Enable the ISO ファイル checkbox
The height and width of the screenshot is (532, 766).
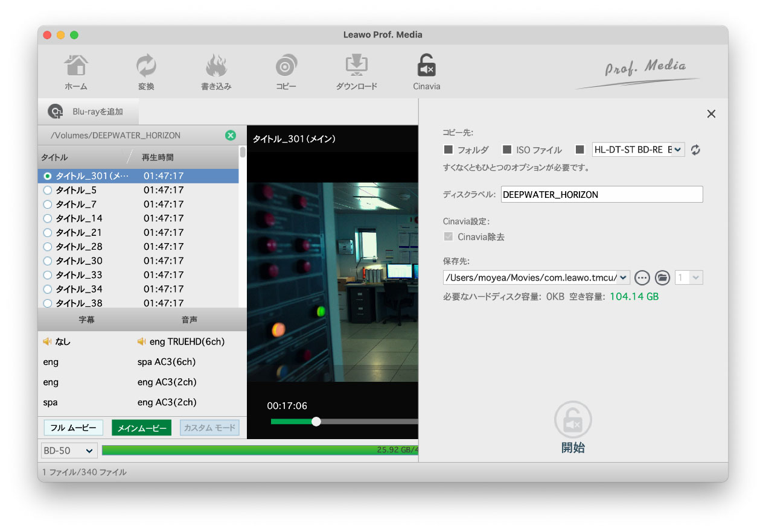click(507, 150)
